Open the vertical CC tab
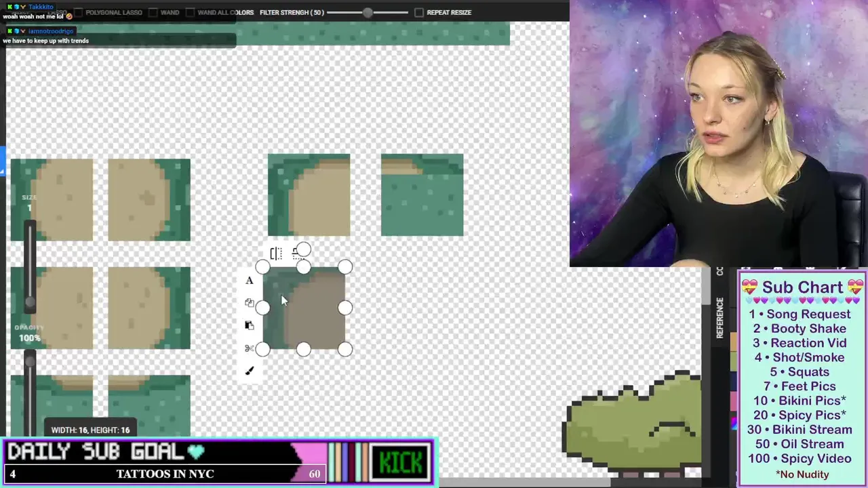The image size is (868, 488). [719, 271]
